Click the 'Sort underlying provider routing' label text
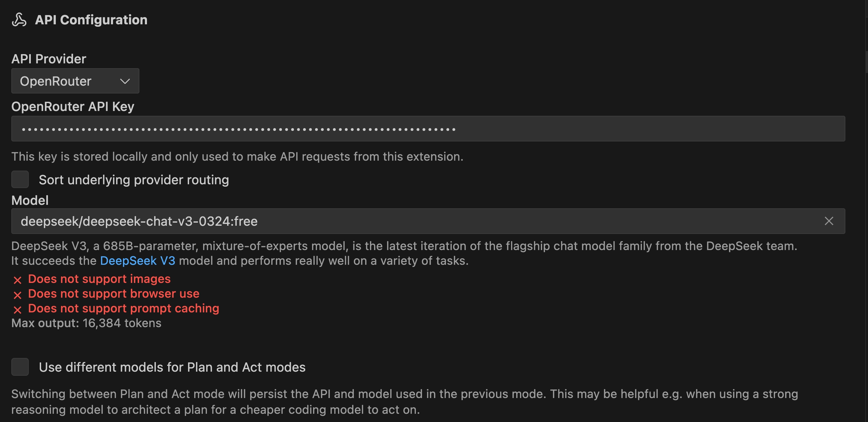868x422 pixels. (x=134, y=180)
